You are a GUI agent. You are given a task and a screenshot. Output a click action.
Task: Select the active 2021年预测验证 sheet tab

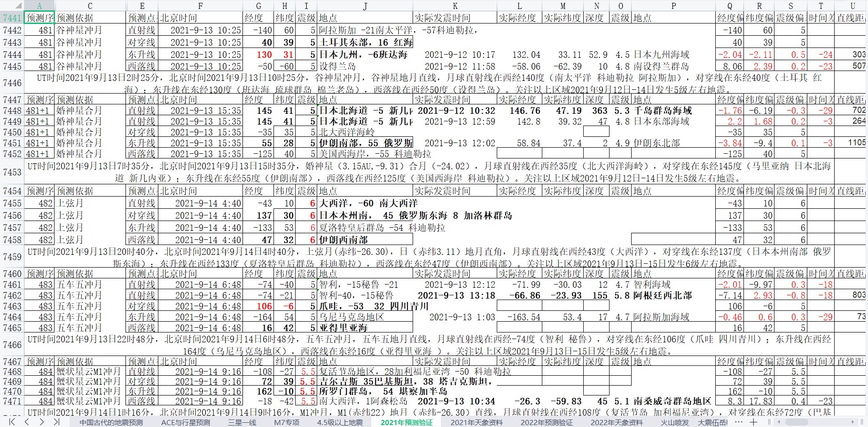[x=407, y=422]
